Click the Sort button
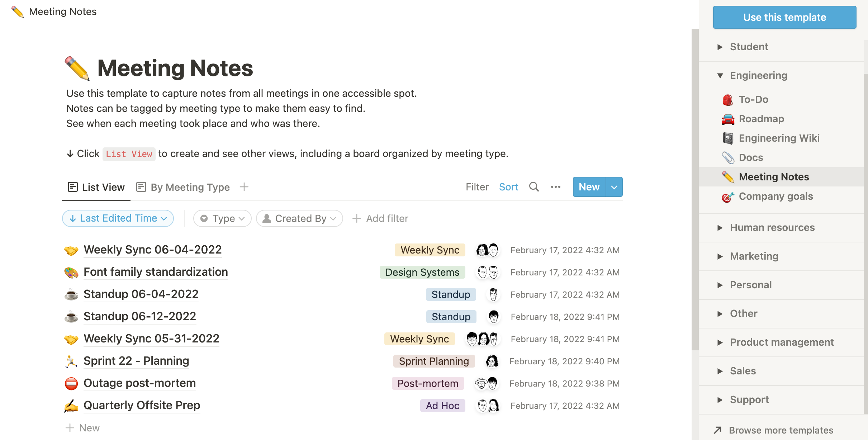 point(508,187)
